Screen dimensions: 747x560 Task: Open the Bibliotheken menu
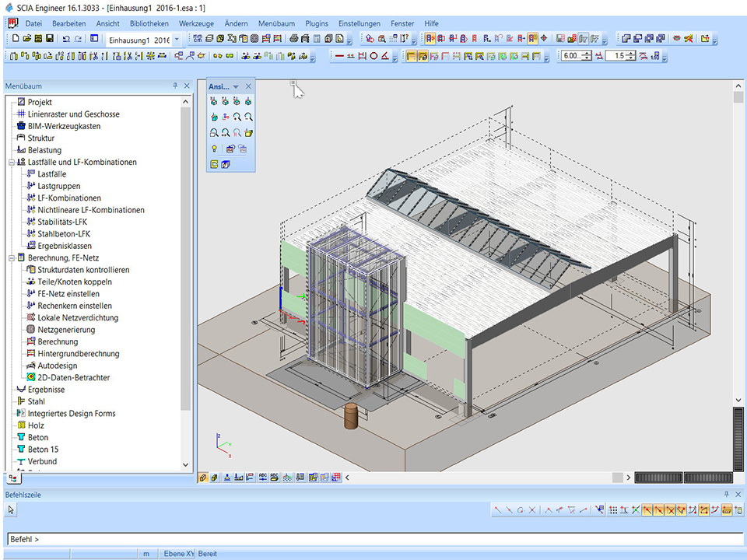point(149,23)
